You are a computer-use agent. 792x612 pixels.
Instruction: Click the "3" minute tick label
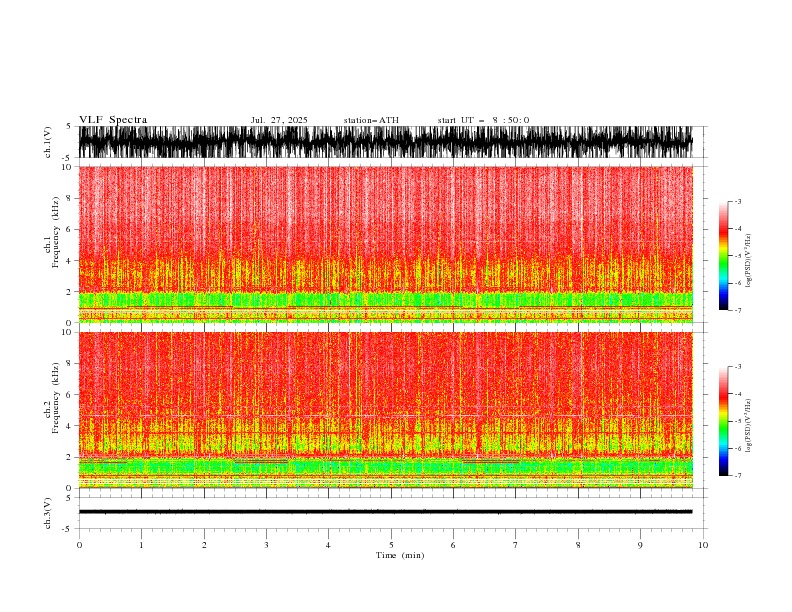(266, 545)
